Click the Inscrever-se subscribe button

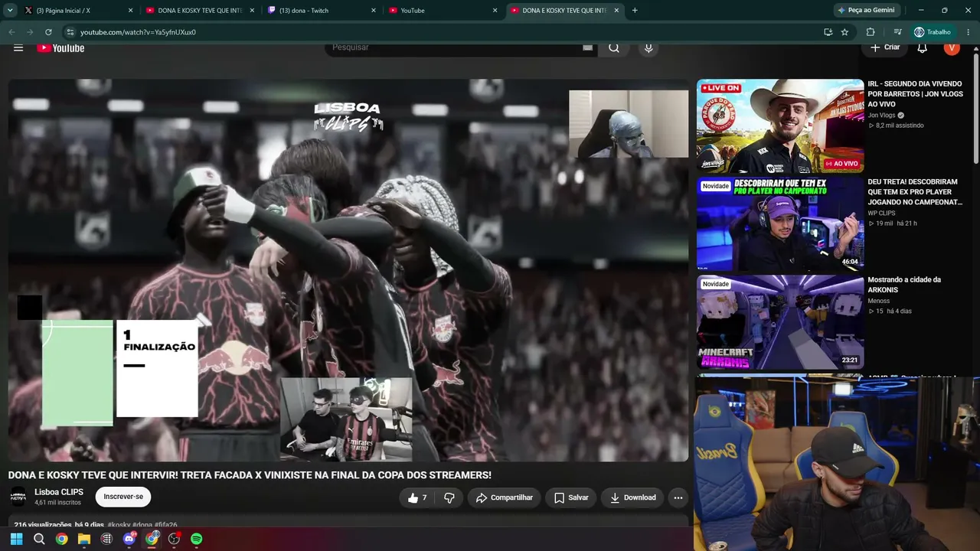[x=123, y=497]
